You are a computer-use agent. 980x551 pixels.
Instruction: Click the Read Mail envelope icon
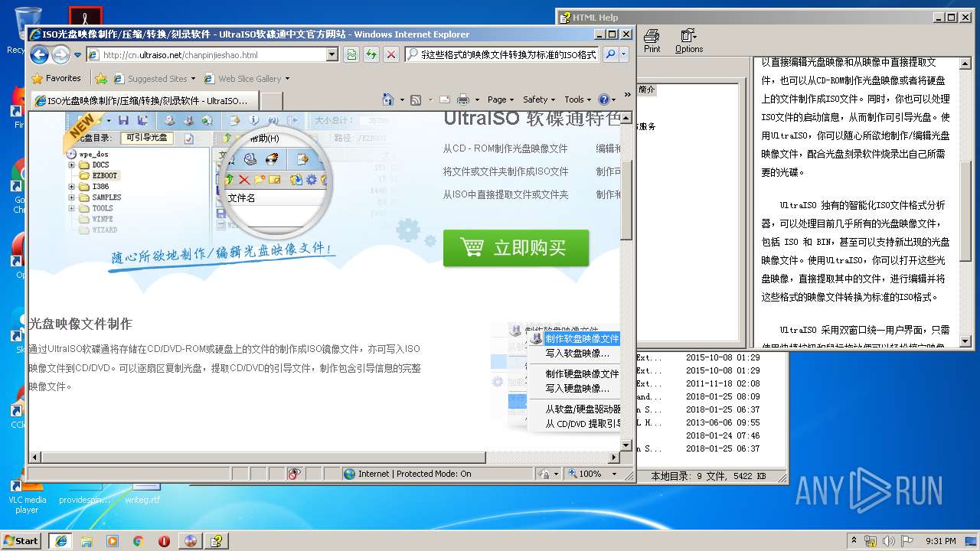point(445,99)
